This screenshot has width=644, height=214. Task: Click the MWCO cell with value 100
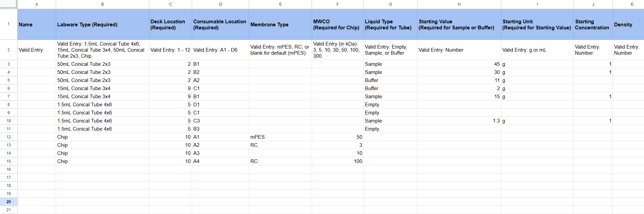[337, 161]
